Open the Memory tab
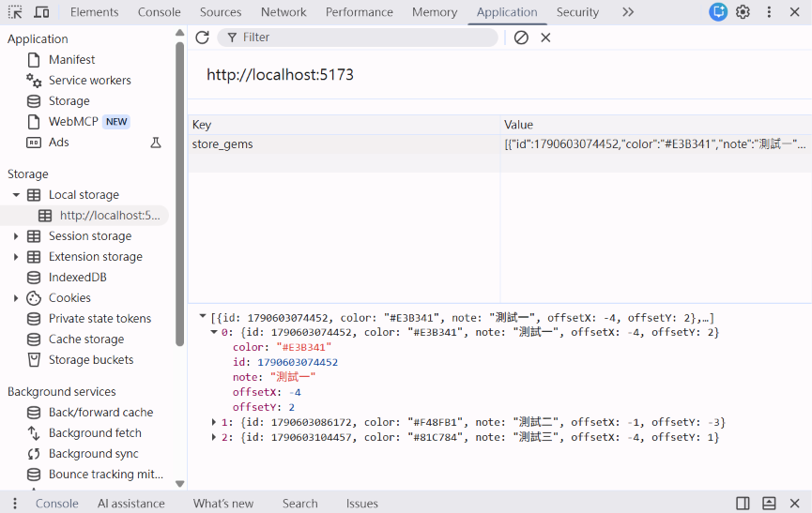This screenshot has height=513, width=812. pos(435,12)
